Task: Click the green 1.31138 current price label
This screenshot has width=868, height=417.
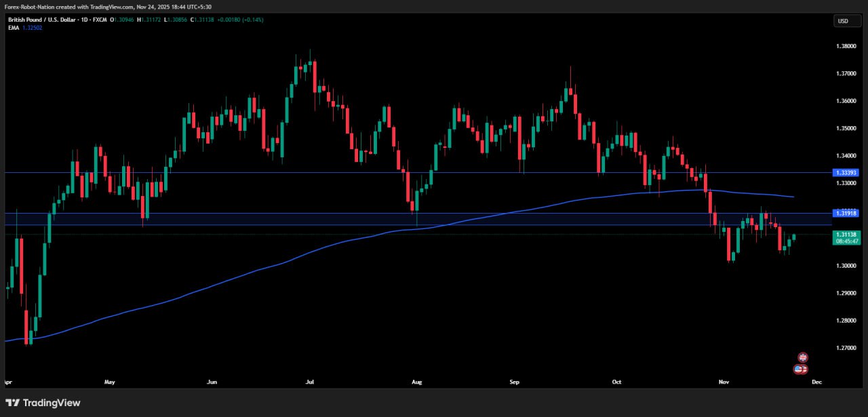Action: pos(847,233)
